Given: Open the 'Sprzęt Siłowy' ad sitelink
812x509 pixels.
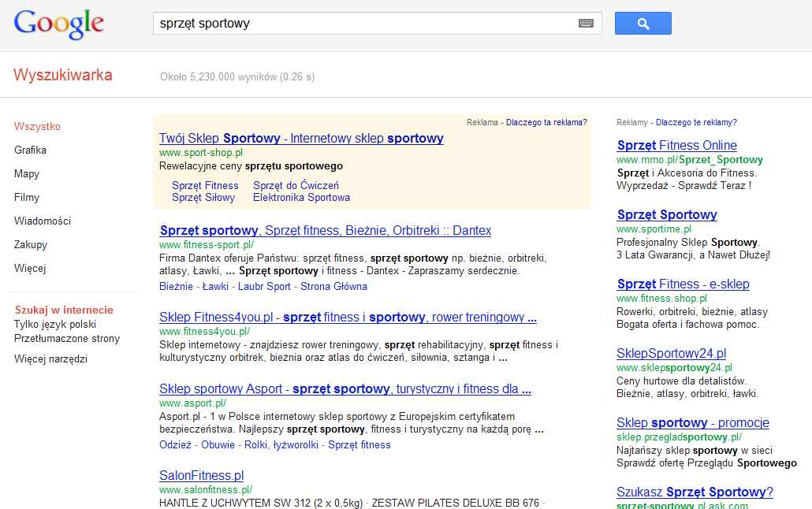Looking at the screenshot, I should point(203,197).
